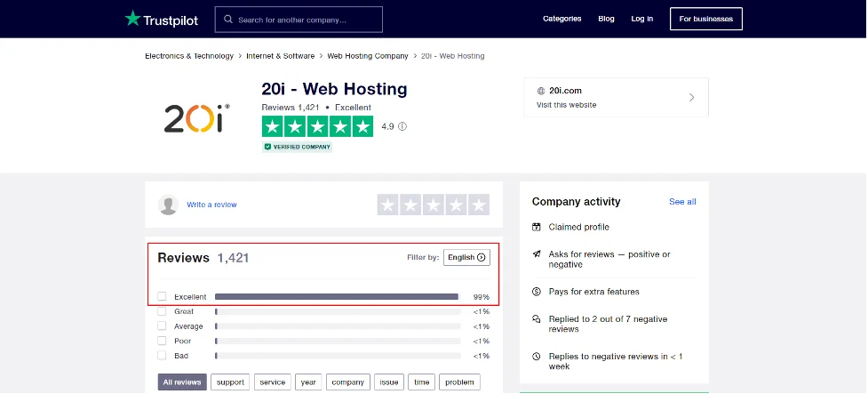
Task: Select the service tag filter
Action: coord(273,382)
